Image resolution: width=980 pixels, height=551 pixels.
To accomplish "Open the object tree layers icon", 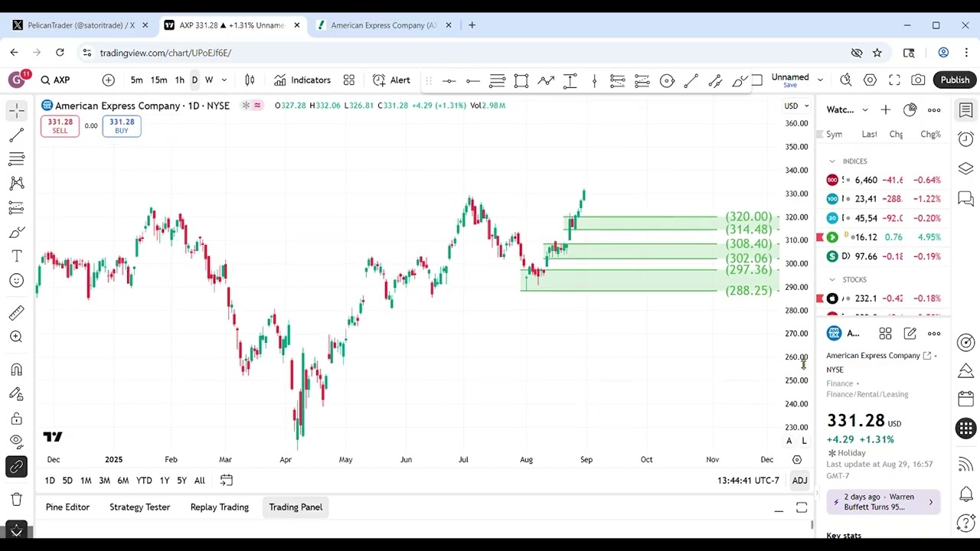I will [965, 168].
